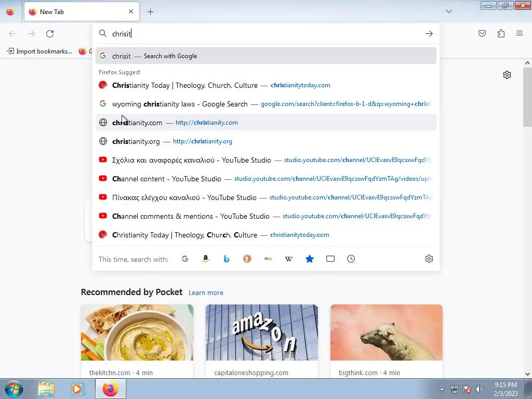Open Save to Pocket icon in toolbar
The image size is (532, 399).
click(482, 33)
